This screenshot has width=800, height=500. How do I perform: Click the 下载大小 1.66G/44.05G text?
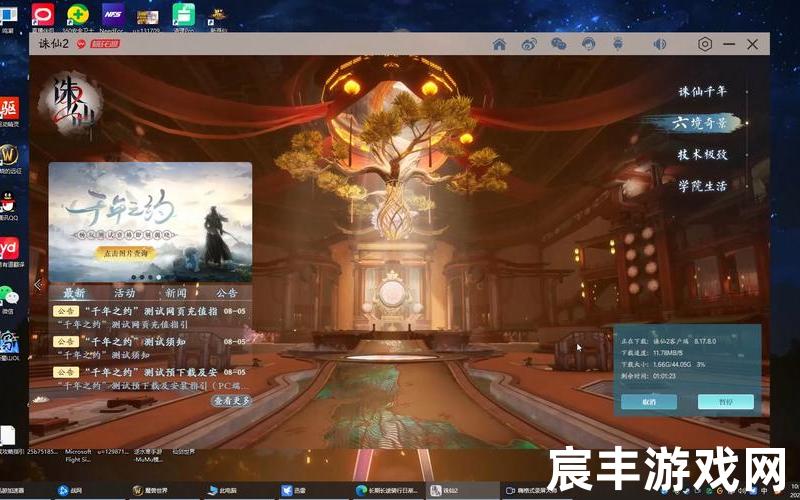coord(663,364)
